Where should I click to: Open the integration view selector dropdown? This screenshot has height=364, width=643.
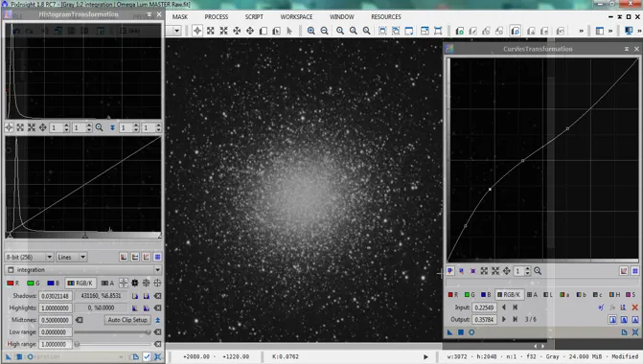pyautogui.click(x=83, y=270)
